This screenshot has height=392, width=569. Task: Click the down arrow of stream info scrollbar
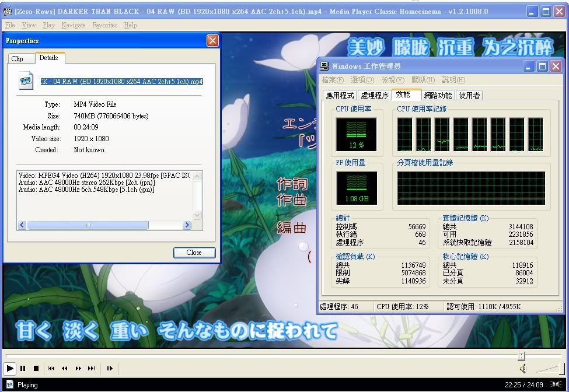tap(197, 215)
